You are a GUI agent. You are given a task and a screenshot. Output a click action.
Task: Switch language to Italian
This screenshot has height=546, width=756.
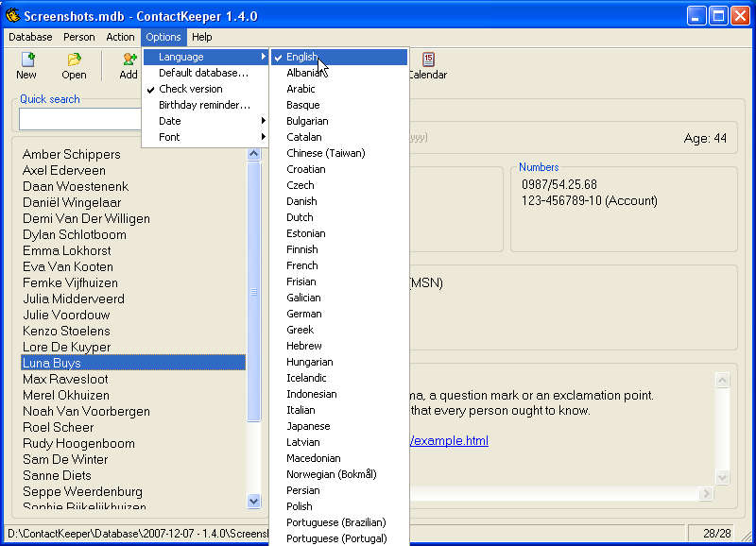click(339, 410)
